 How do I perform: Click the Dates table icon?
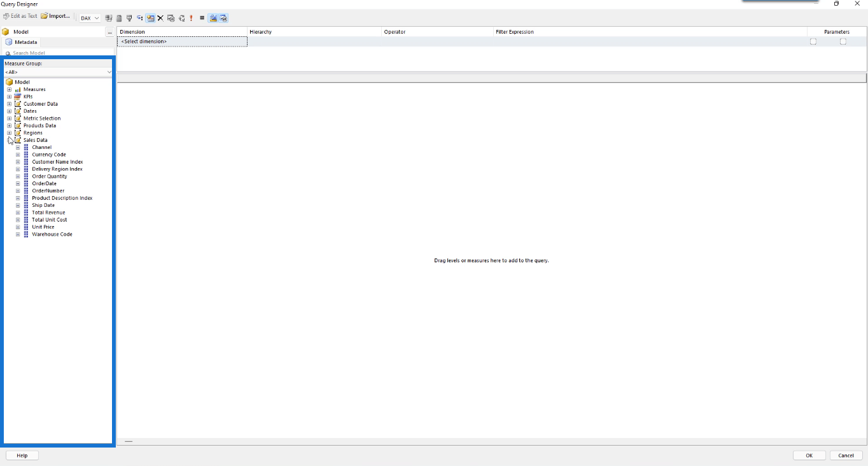tap(18, 111)
